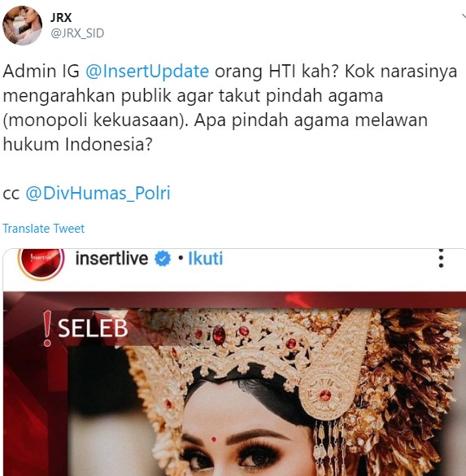
Task: Click the red exclamation mark icon
Action: [x=47, y=329]
